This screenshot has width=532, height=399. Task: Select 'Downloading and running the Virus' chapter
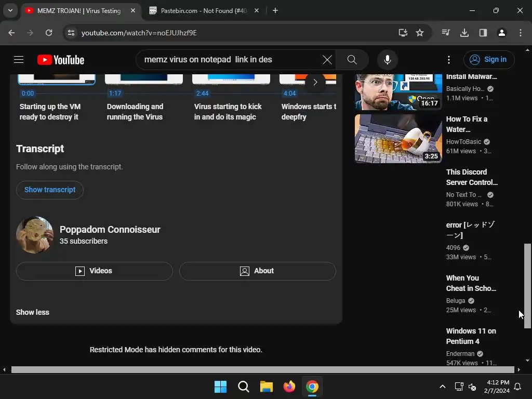(x=135, y=112)
